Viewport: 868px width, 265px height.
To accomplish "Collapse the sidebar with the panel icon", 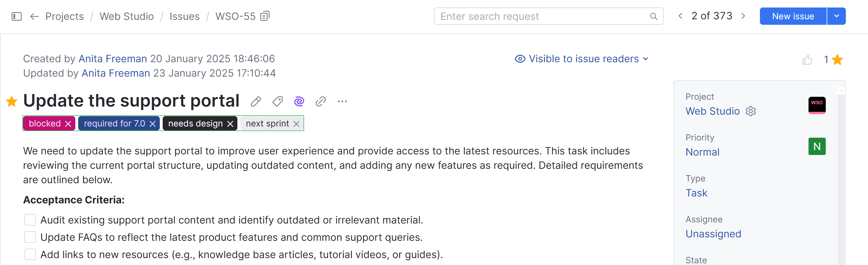I will click(x=16, y=16).
